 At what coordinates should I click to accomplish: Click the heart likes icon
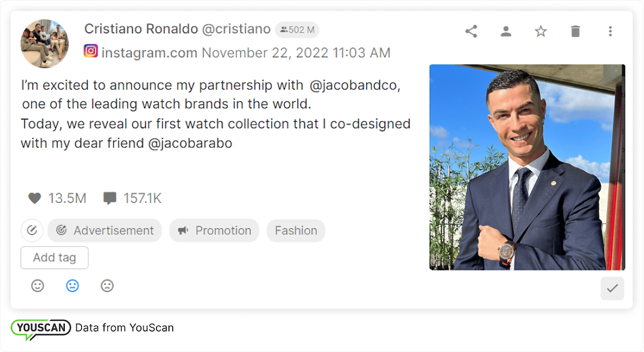[x=34, y=198]
